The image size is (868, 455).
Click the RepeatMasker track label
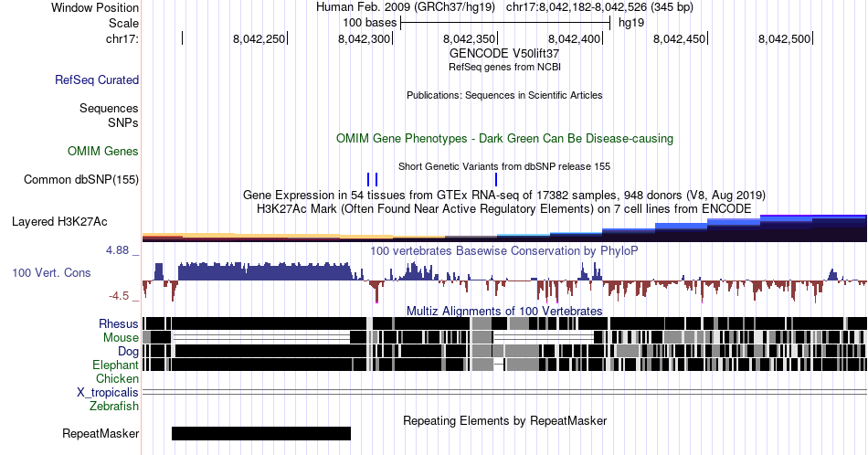[x=101, y=433]
